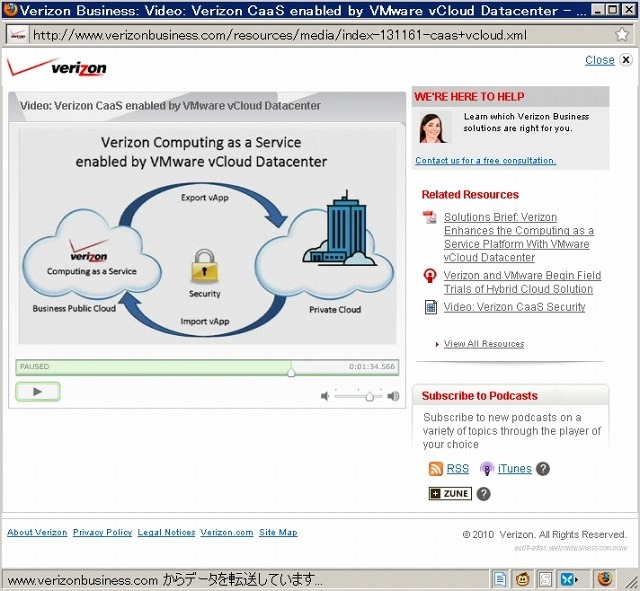Open the About Verizon footer link

pyautogui.click(x=37, y=532)
